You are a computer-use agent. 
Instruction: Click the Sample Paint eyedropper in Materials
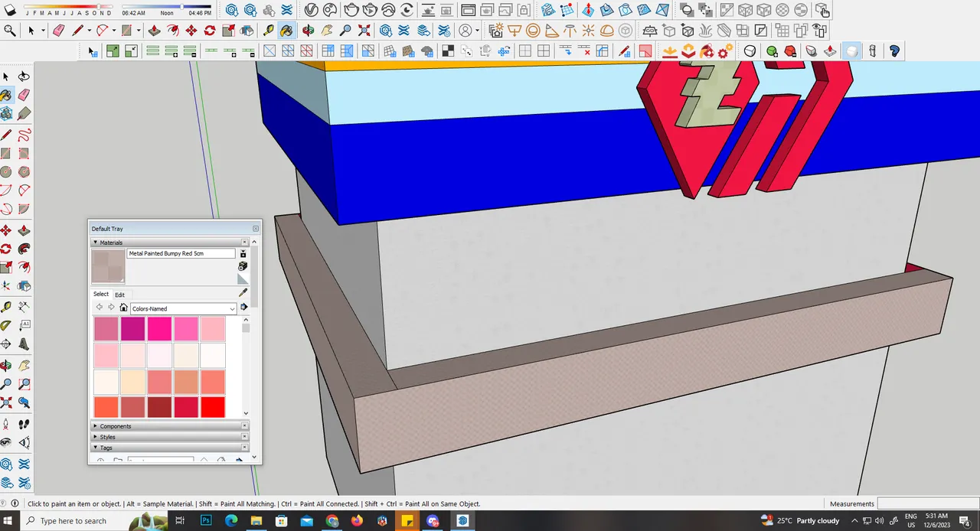point(243,292)
